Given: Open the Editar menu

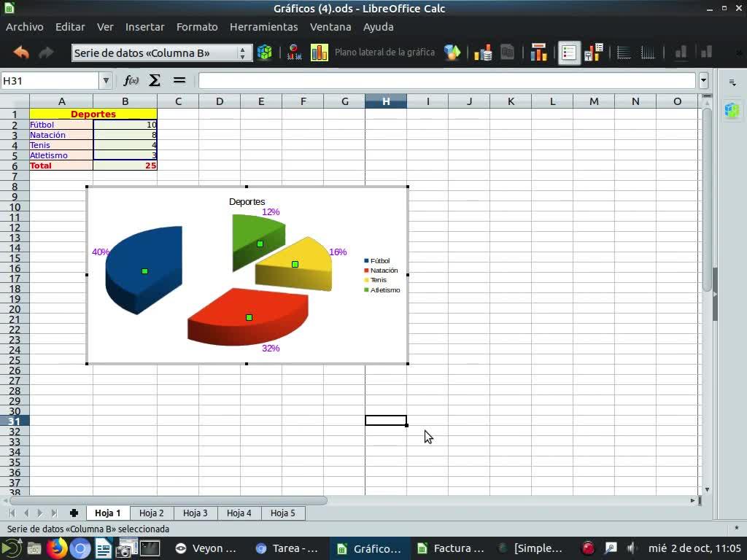Looking at the screenshot, I should point(70,27).
